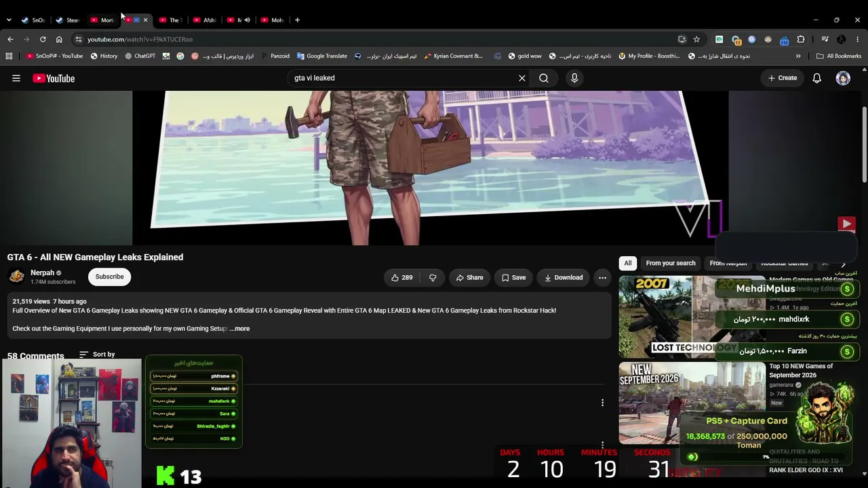Switch to the Steam tab

point(68,20)
